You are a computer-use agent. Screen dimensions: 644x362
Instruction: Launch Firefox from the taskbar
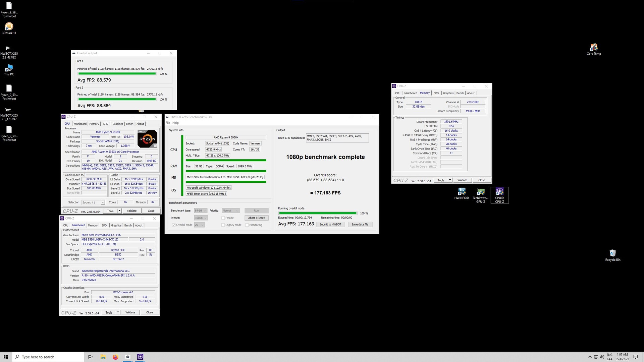click(115, 357)
